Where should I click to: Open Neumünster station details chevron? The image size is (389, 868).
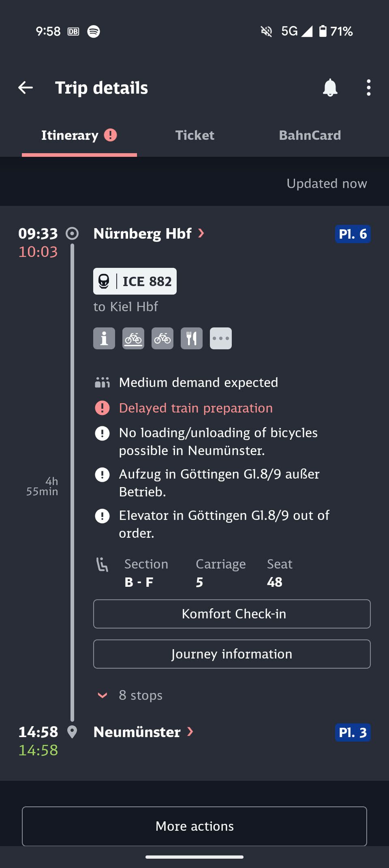[x=190, y=732]
